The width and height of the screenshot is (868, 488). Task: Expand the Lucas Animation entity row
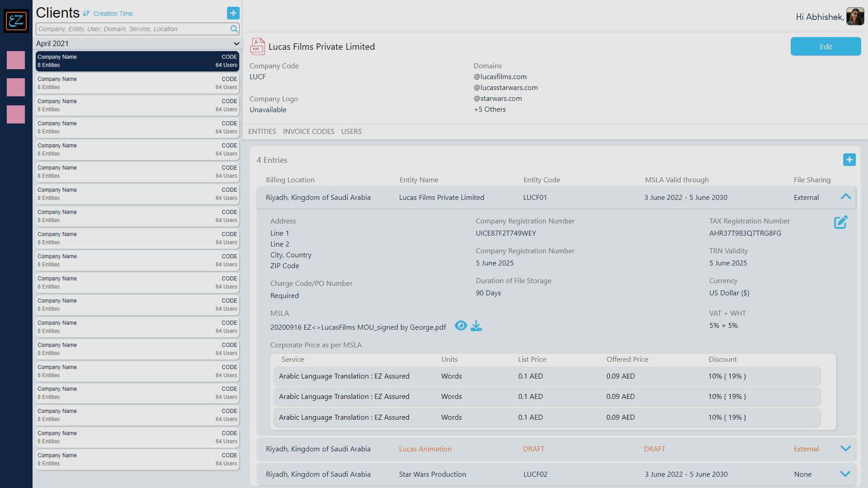(x=846, y=449)
